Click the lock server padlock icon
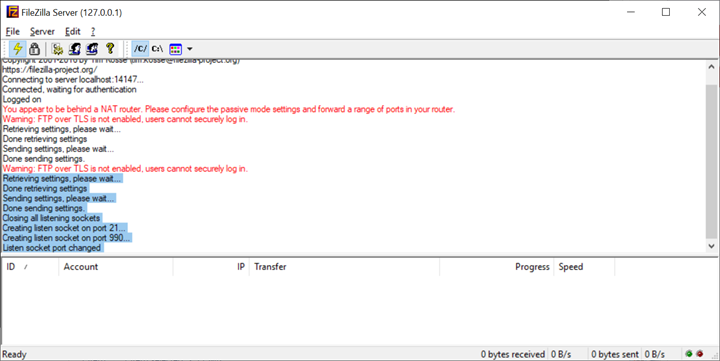The image size is (720, 361). point(34,49)
